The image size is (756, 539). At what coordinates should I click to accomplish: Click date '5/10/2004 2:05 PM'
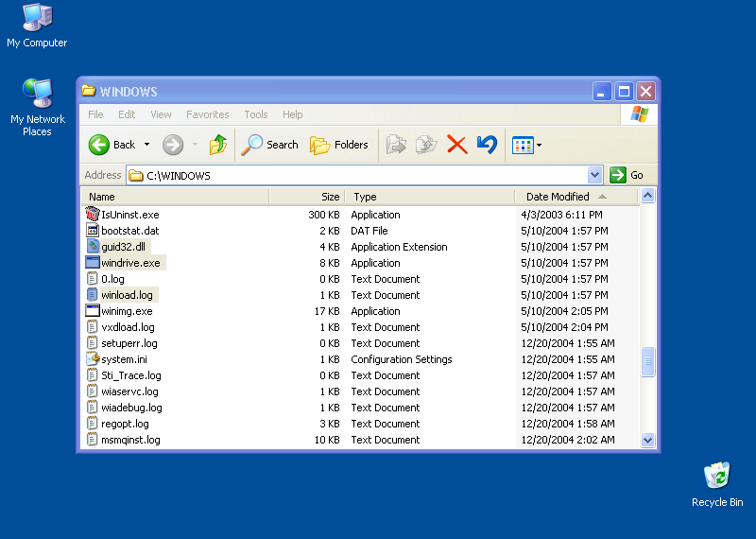564,311
